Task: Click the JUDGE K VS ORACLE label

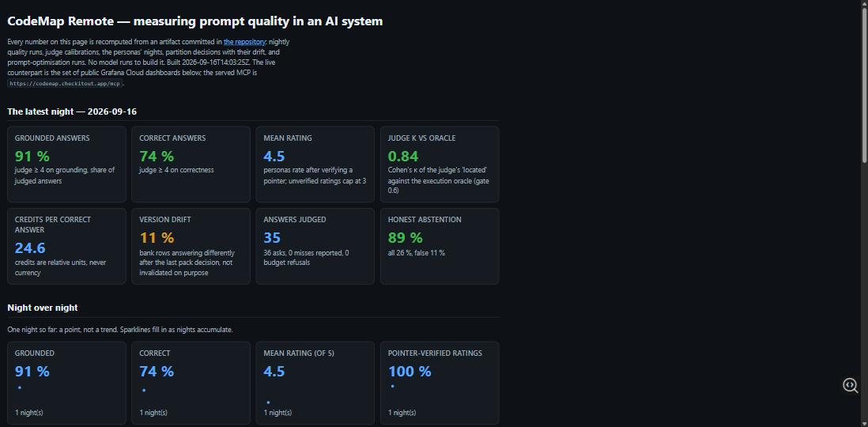Action: (422, 138)
